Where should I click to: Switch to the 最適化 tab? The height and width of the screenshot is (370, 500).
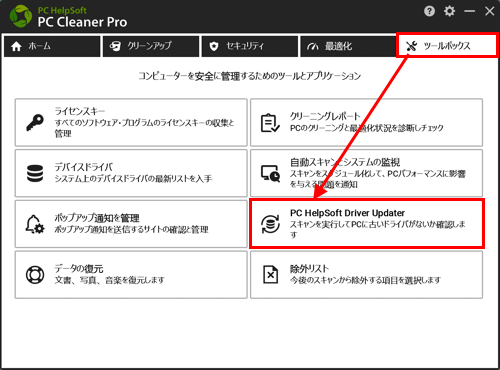point(348,46)
